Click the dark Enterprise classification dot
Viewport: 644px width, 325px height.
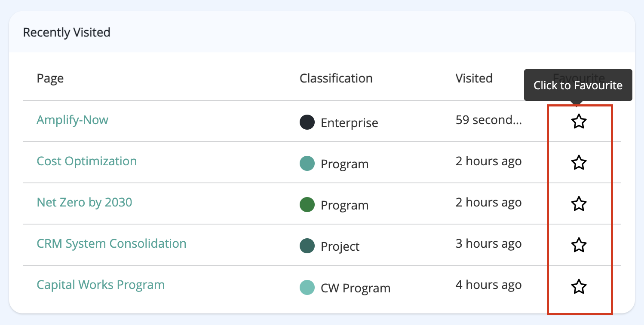pos(307,122)
